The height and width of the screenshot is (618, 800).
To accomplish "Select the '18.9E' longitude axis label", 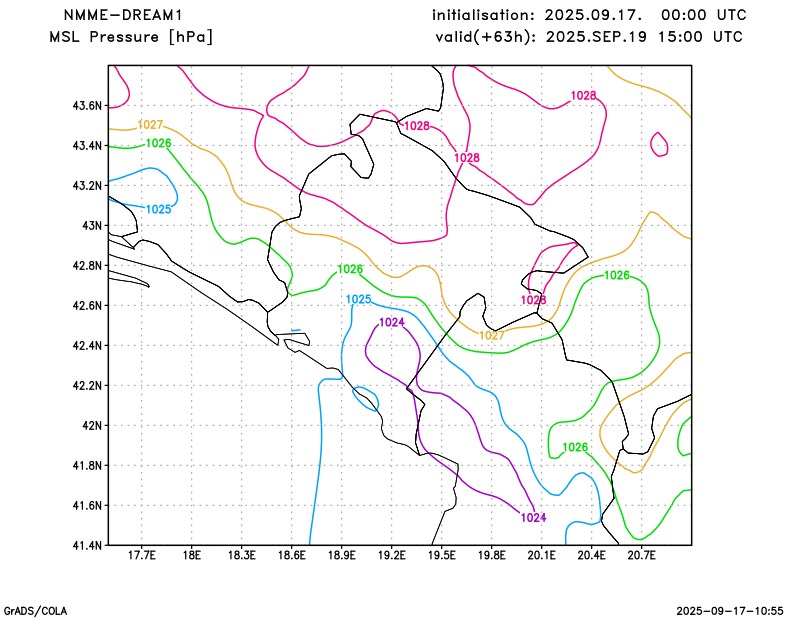I will pyautogui.click(x=341, y=555).
